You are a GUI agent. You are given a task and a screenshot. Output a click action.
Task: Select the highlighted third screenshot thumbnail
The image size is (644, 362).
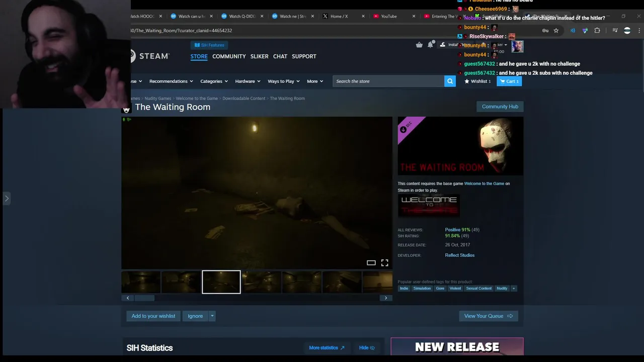(221, 282)
